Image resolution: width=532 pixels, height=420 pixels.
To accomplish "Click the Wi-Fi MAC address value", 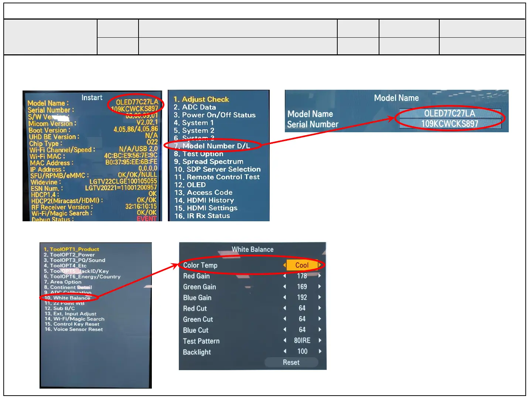I will tap(131, 156).
